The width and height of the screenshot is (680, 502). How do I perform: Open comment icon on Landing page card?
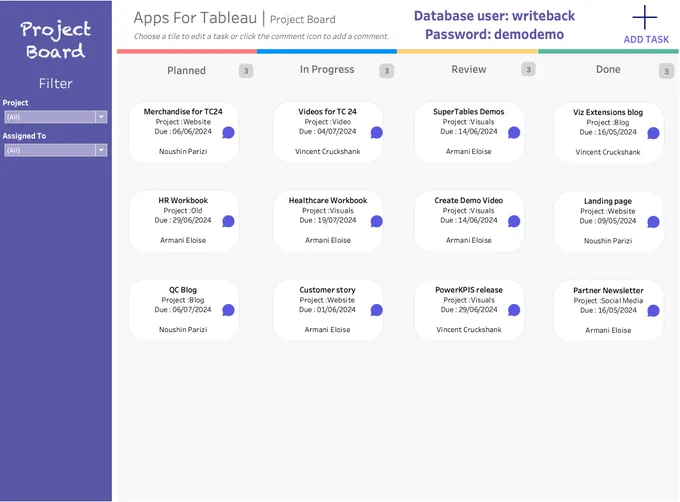(x=653, y=222)
